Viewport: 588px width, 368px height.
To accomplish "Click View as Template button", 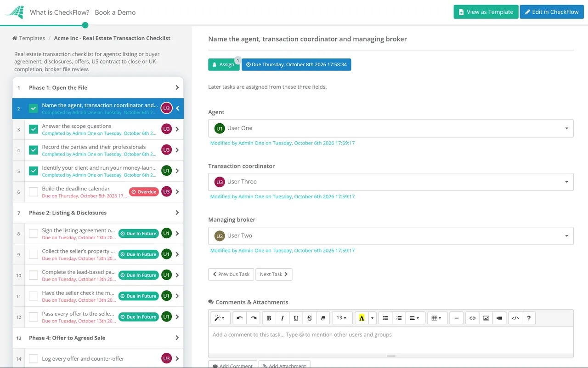I will click(486, 12).
